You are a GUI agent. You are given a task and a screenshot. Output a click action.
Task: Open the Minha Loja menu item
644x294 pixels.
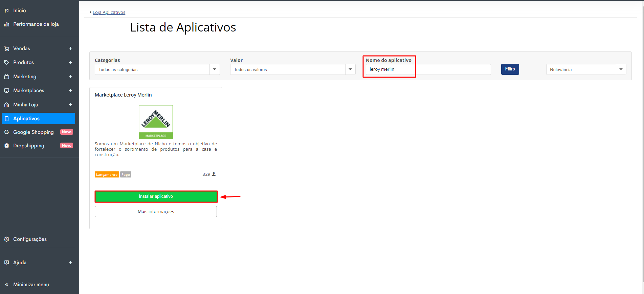26,105
